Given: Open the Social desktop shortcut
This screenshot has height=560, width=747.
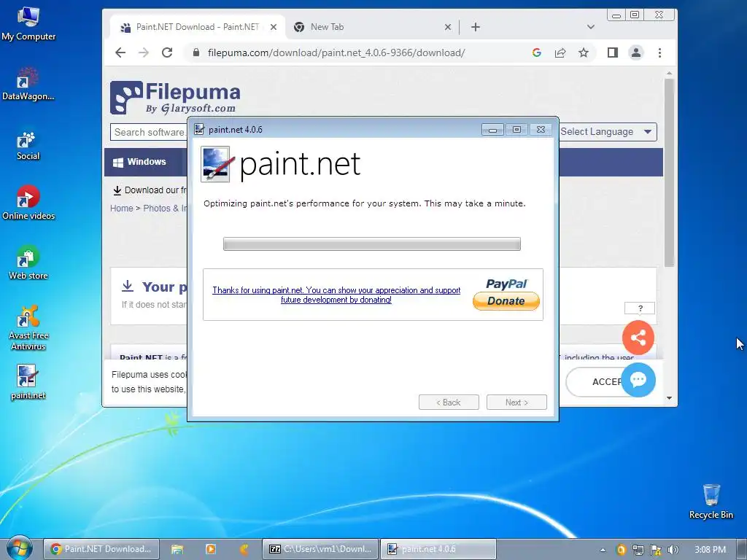Looking at the screenshot, I should point(28,146).
